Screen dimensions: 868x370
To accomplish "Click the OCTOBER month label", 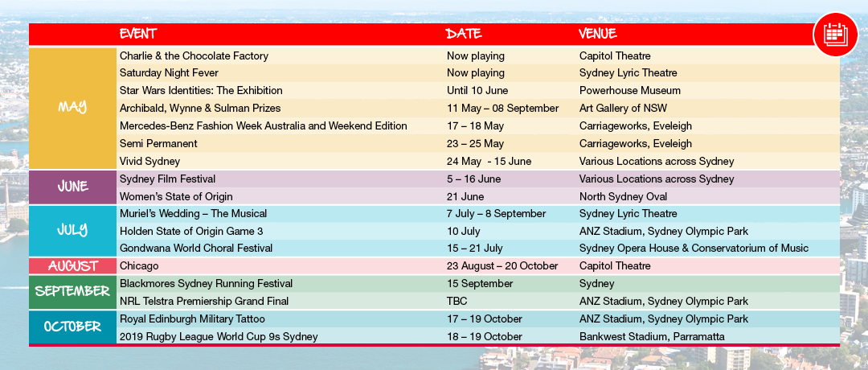I will pos(72,327).
